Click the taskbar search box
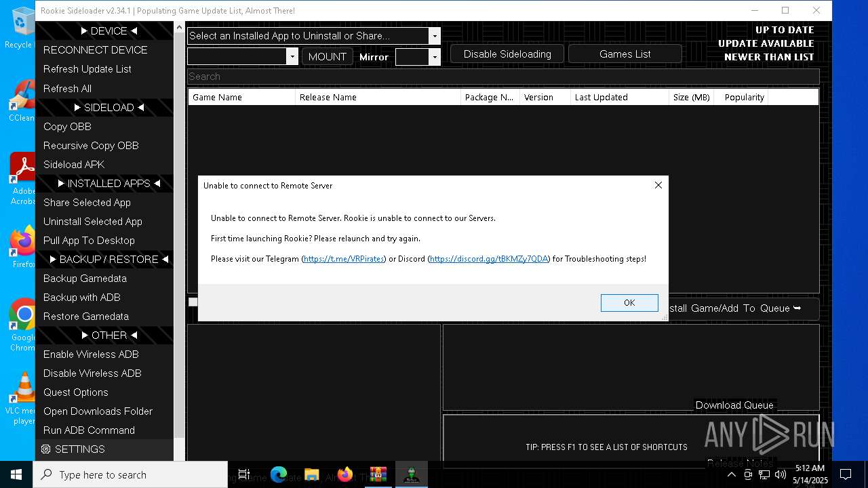The width and height of the screenshot is (868, 488). [x=130, y=474]
